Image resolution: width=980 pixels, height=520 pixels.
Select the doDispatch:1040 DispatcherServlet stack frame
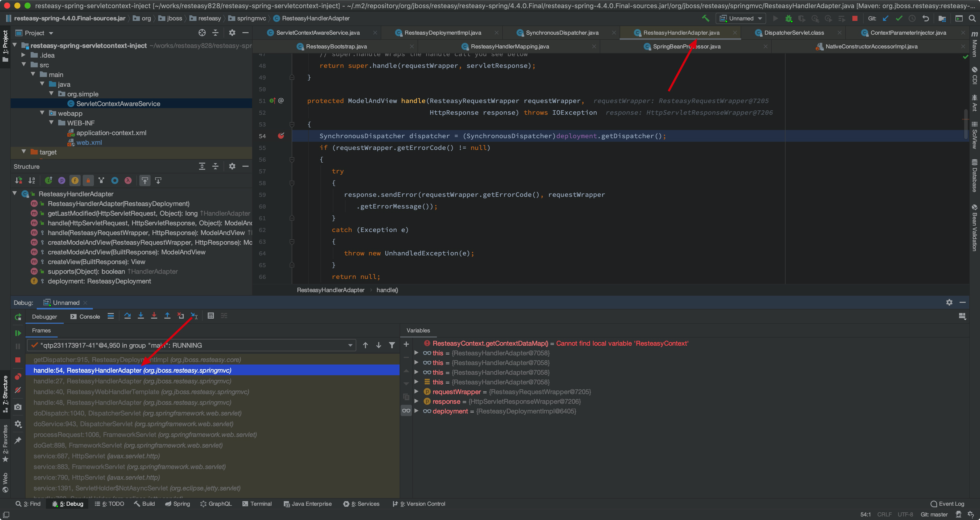click(x=137, y=413)
